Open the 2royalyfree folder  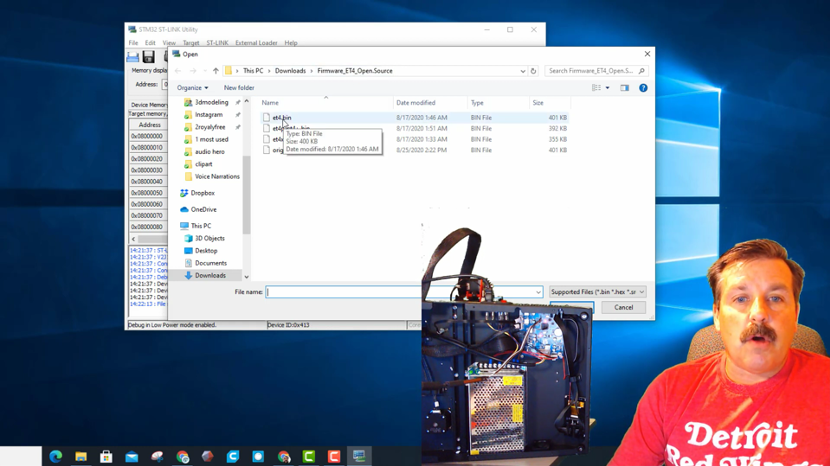(x=210, y=127)
